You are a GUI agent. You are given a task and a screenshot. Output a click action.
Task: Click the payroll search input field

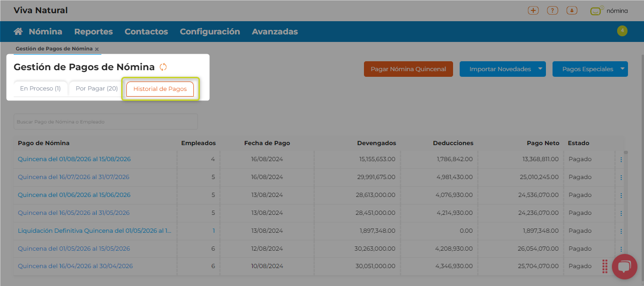(x=106, y=122)
